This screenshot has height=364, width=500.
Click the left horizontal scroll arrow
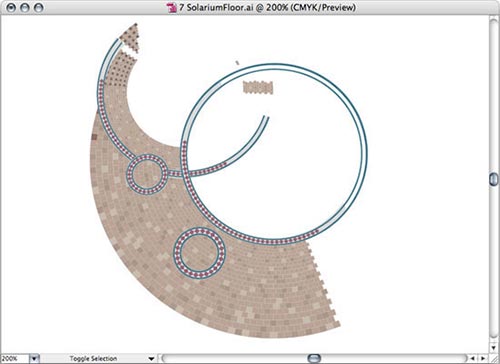tap(472, 358)
